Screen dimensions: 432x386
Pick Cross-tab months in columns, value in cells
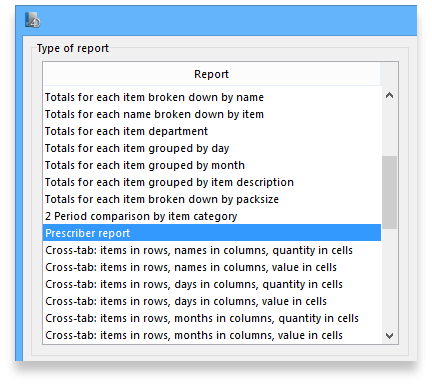click(212, 335)
